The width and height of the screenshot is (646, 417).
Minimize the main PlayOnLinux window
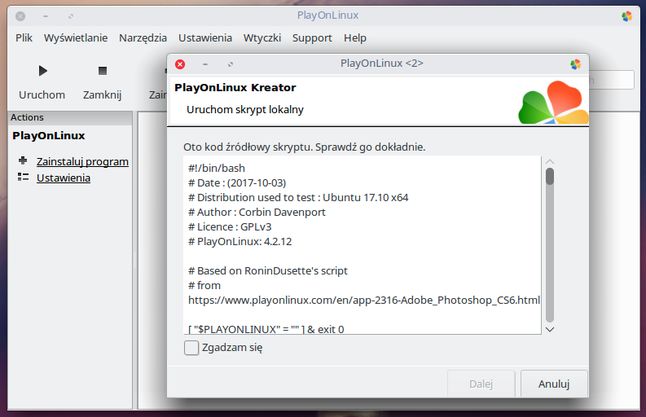click(45, 16)
